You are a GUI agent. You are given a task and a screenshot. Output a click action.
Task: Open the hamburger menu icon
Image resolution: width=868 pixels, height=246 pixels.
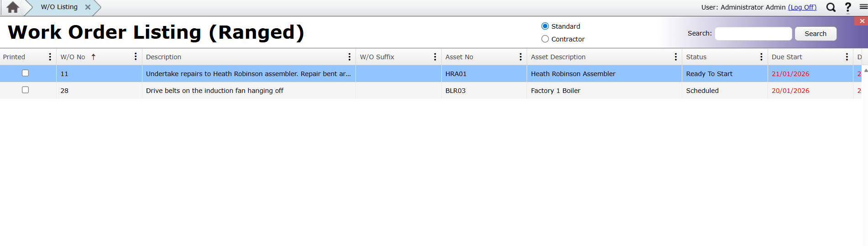pos(863,7)
